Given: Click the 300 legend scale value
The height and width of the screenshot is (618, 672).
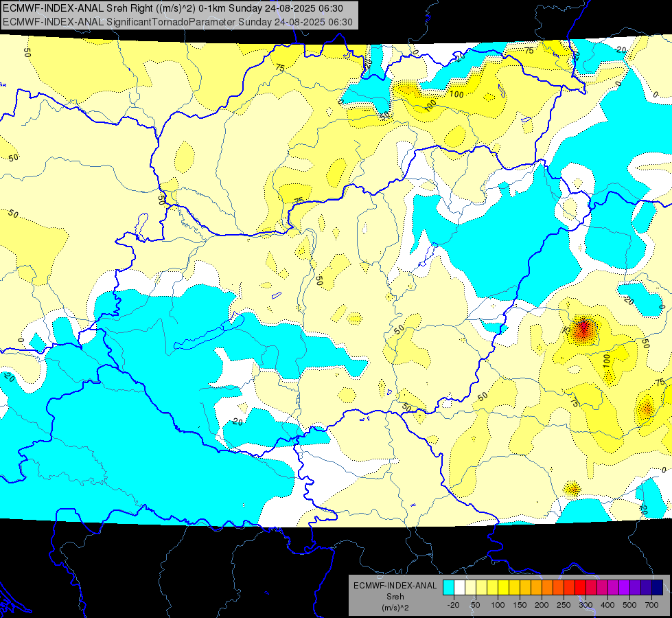Looking at the screenshot, I should 586,605.
